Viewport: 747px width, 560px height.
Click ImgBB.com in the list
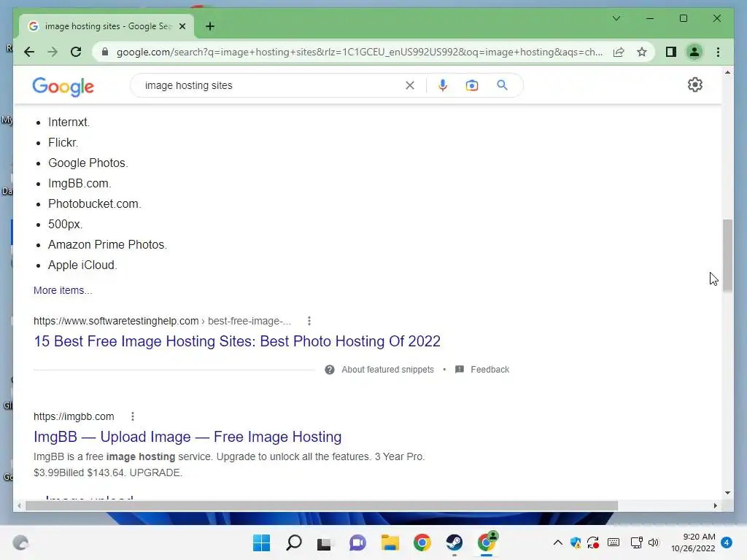click(x=79, y=184)
